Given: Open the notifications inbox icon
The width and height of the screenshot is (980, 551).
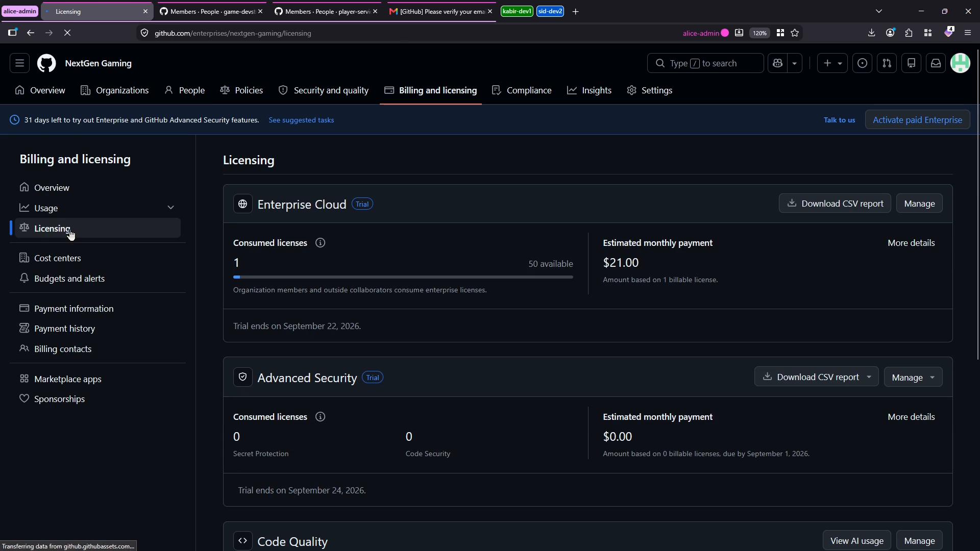Looking at the screenshot, I should [x=936, y=63].
